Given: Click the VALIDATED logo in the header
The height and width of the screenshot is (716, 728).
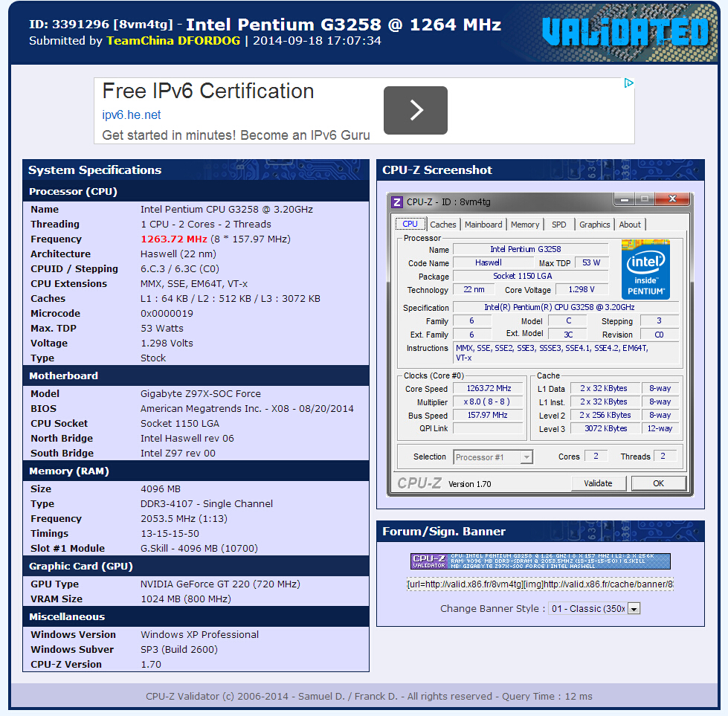Looking at the screenshot, I should [625, 32].
